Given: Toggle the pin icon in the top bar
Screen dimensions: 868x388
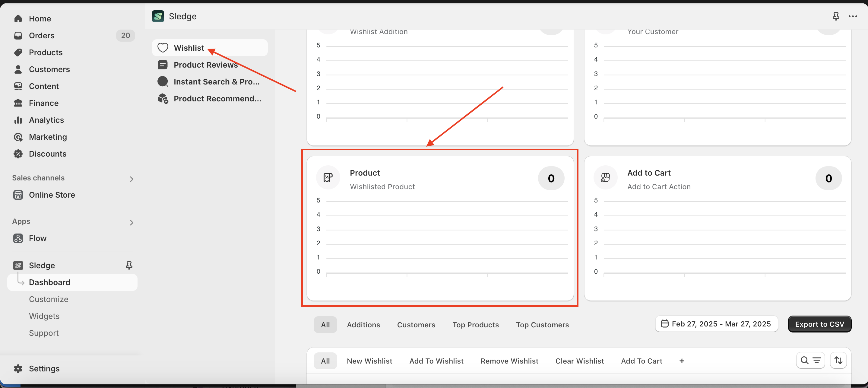Looking at the screenshot, I should pyautogui.click(x=836, y=16).
